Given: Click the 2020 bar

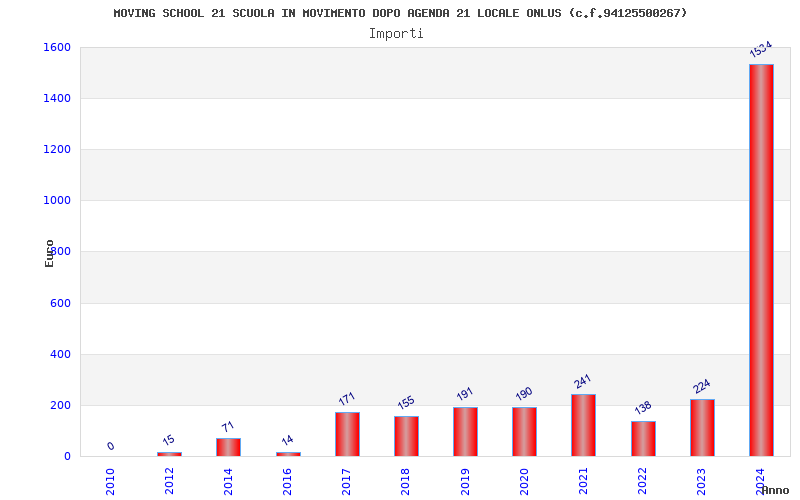Looking at the screenshot, I should tap(524, 432).
